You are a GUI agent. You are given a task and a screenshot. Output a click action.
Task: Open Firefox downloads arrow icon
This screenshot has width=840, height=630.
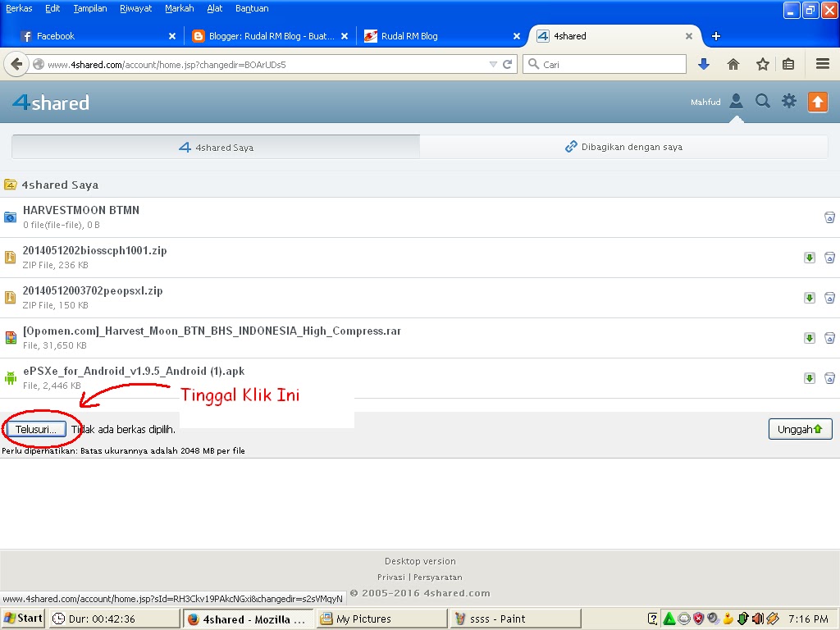704,64
